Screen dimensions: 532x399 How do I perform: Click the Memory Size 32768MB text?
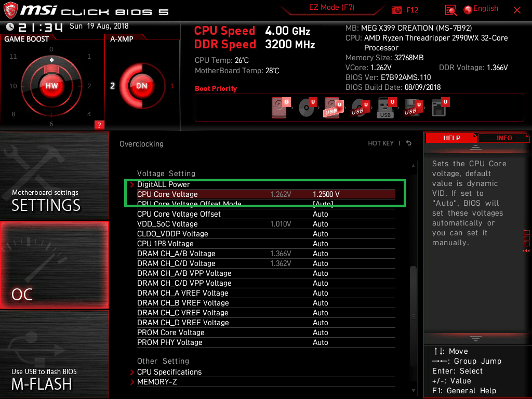click(x=384, y=58)
